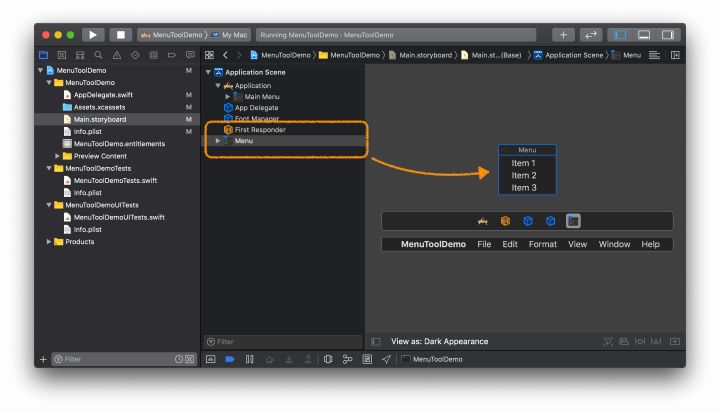The width and height of the screenshot is (720, 413).
Task: Click the View as: Dark Appearance button
Action: [439, 341]
